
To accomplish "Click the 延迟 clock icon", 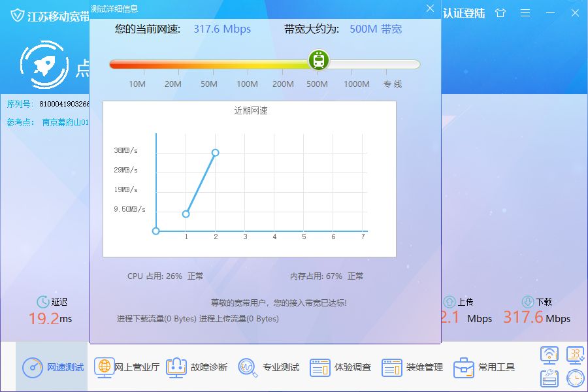I will 42,302.
